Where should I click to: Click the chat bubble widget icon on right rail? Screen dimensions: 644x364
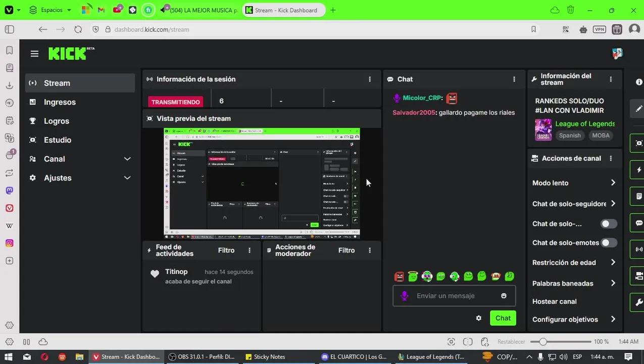point(638,223)
